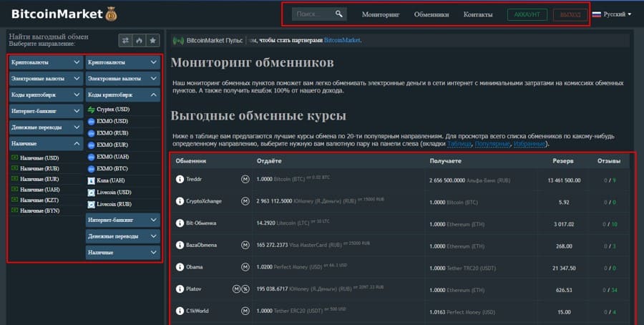This screenshot has width=644, height=325.
Task: Click the search magnifier icon
Action: (338, 14)
